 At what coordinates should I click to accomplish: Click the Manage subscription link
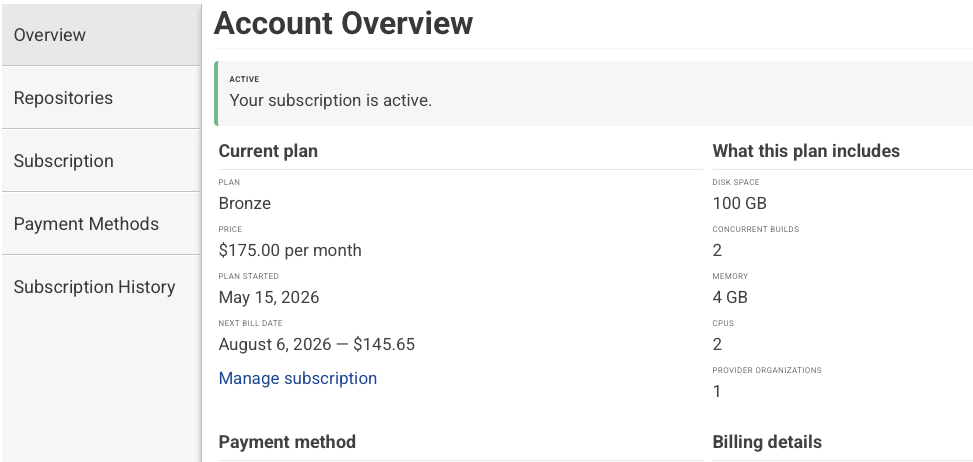[298, 378]
